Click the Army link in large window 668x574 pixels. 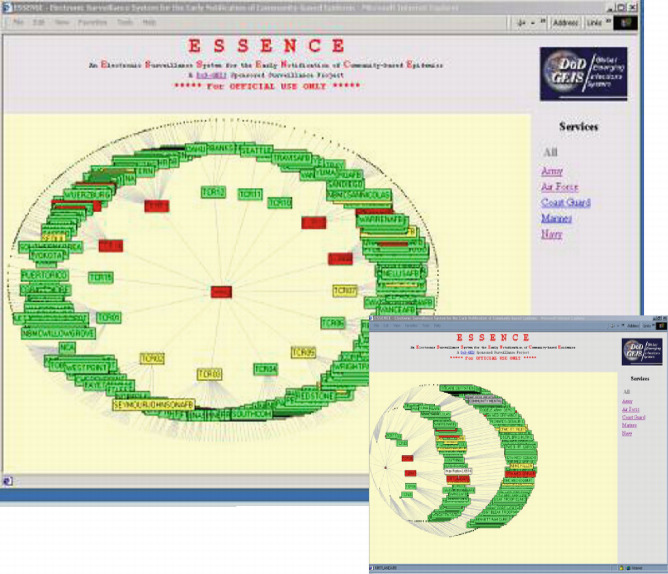[552, 172]
